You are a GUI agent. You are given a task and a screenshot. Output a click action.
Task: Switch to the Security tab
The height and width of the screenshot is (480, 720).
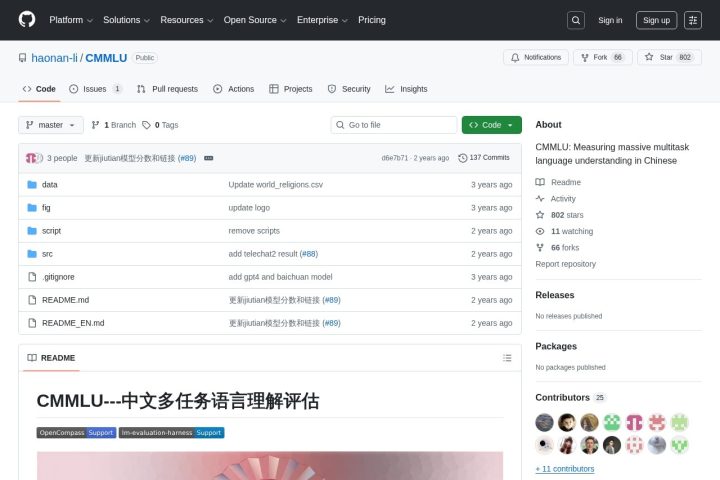point(349,89)
